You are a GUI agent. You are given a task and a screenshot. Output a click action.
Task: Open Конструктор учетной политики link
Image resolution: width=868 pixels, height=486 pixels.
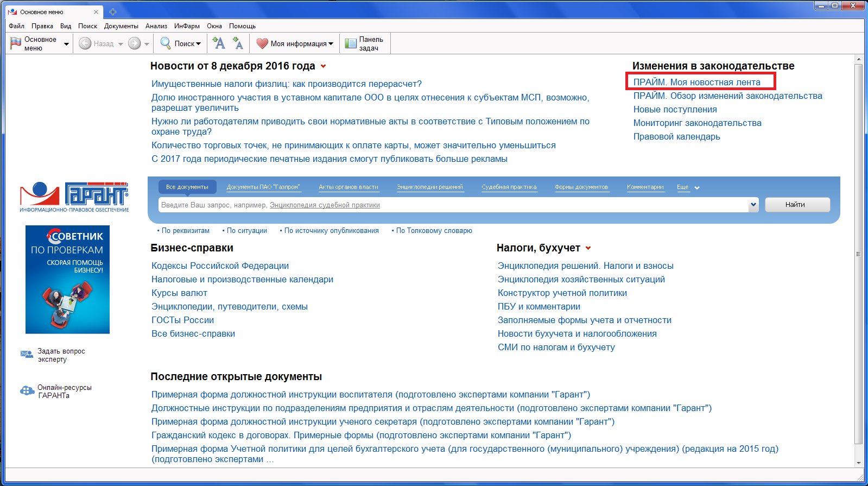[562, 293]
